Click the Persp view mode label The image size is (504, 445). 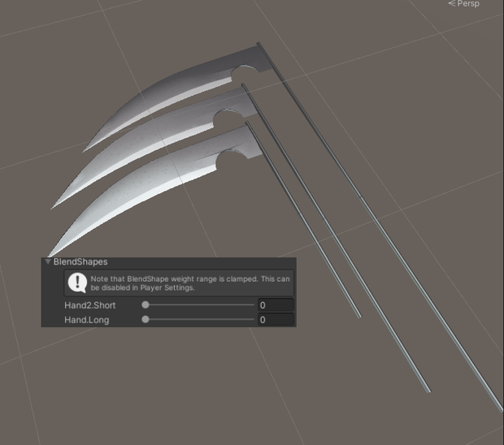[468, 3]
